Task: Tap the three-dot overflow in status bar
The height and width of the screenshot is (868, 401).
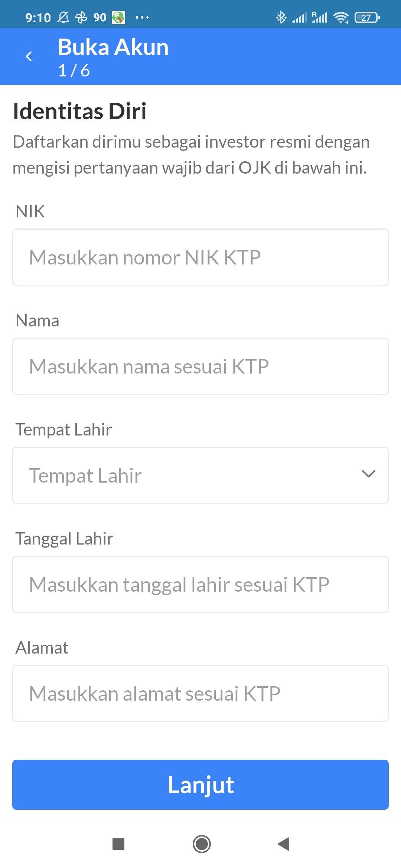Action: (x=142, y=17)
